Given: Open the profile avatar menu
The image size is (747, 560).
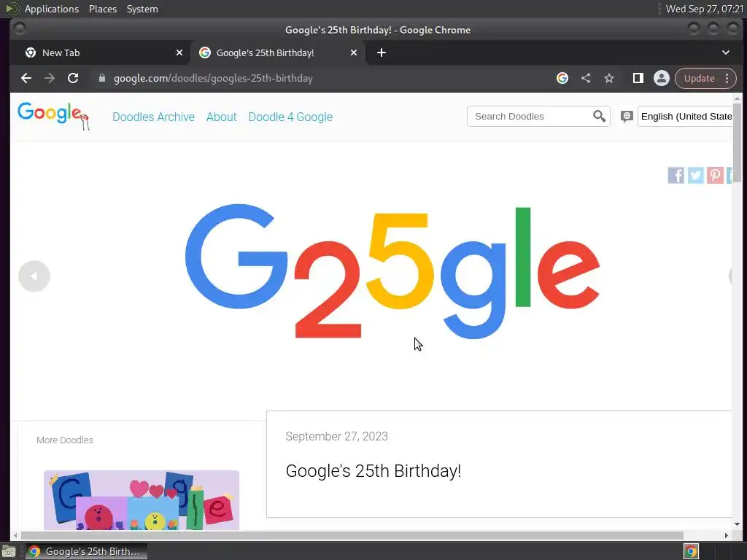Looking at the screenshot, I should 661,78.
